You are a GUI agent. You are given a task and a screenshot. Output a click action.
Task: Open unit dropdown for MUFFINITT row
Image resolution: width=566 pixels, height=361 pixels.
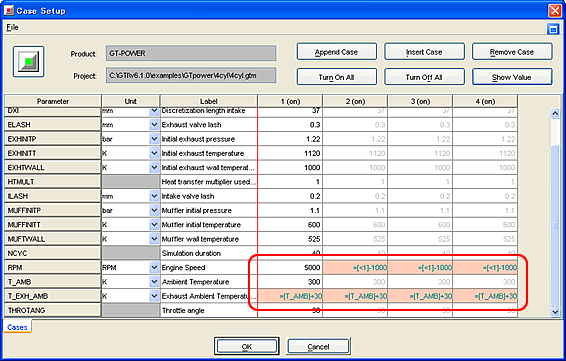pyautogui.click(x=154, y=225)
